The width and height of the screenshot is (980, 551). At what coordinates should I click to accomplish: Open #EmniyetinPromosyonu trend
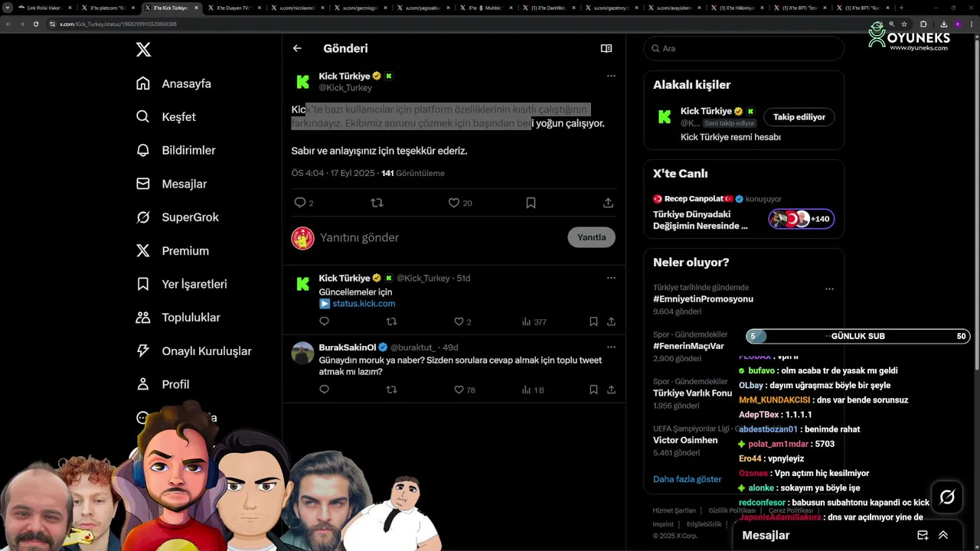703,299
